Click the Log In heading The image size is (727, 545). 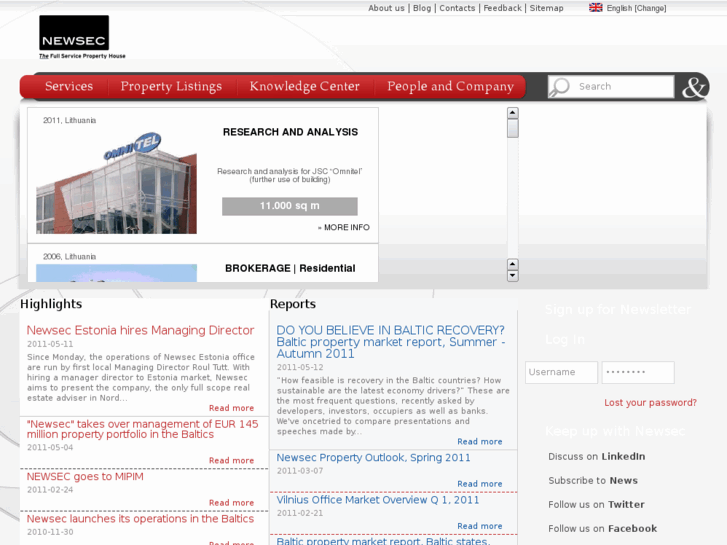565,340
